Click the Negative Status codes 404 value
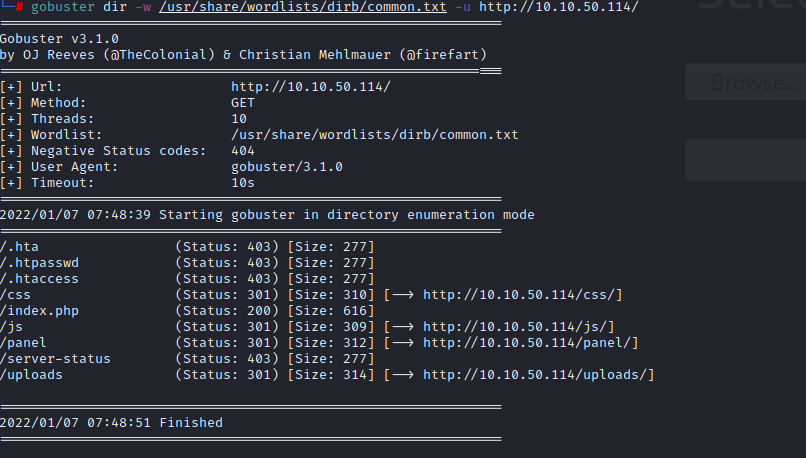806x458 pixels. [243, 151]
